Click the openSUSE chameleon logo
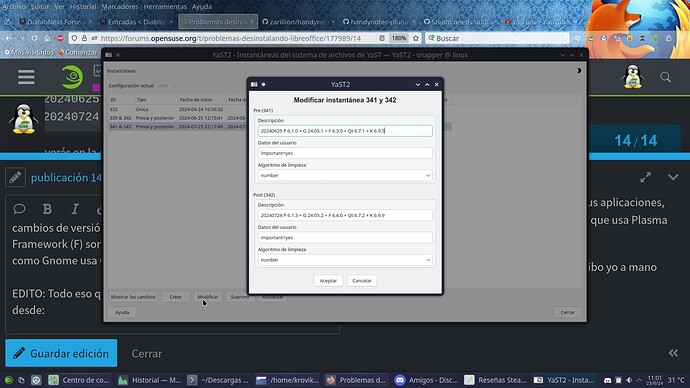 tap(72, 77)
